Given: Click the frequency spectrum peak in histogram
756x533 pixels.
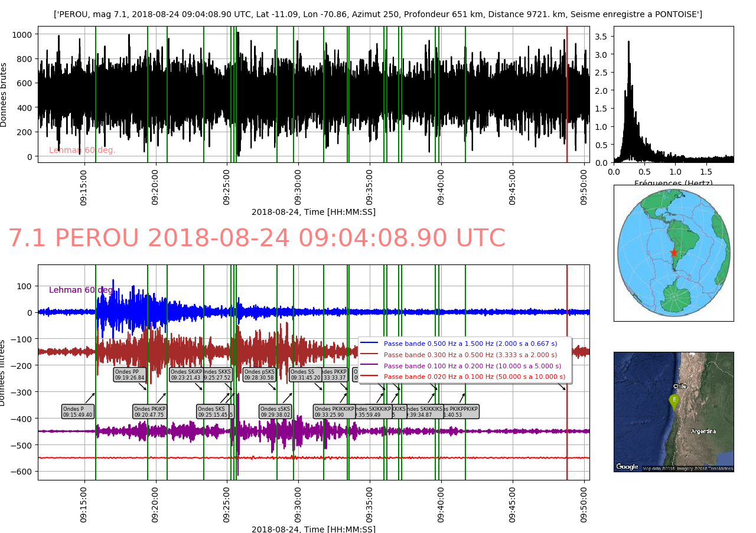Looking at the screenshot, I should click(628, 42).
